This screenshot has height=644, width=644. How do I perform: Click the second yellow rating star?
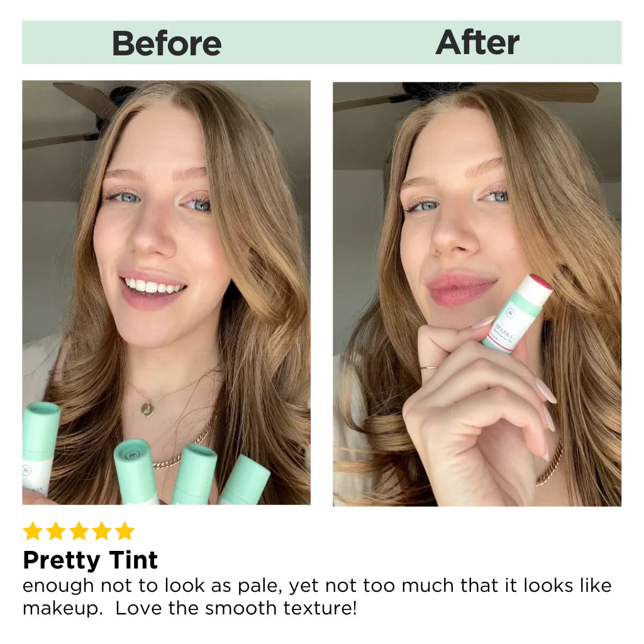tap(56, 531)
